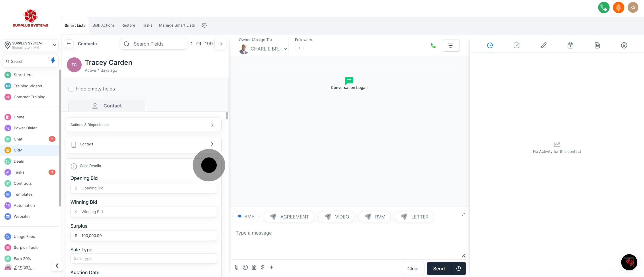Switch to the Bulk Actions tab
Image resolution: width=644 pixels, height=277 pixels.
tap(103, 25)
